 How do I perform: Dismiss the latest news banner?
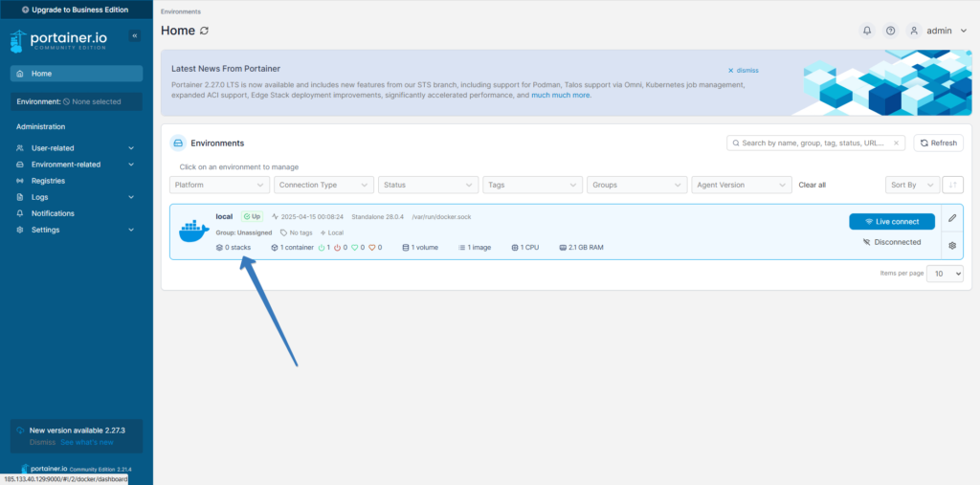743,71
